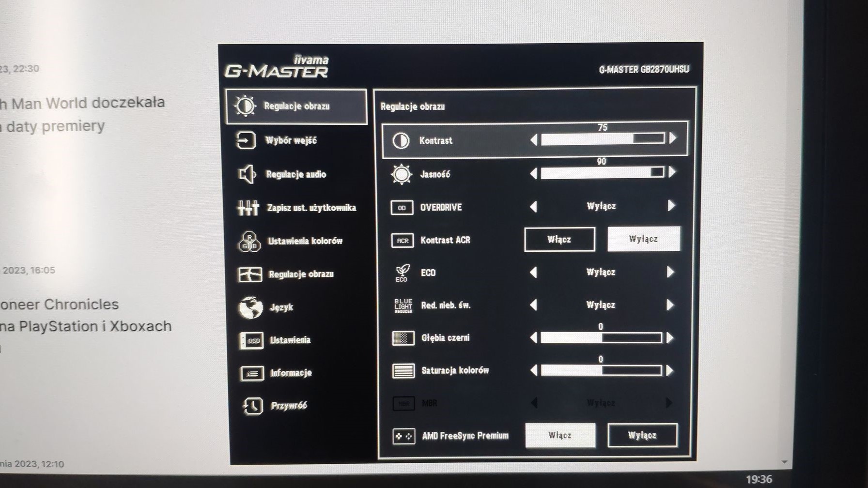Click the Jasność sun icon
This screenshot has height=488, width=868.
point(402,174)
